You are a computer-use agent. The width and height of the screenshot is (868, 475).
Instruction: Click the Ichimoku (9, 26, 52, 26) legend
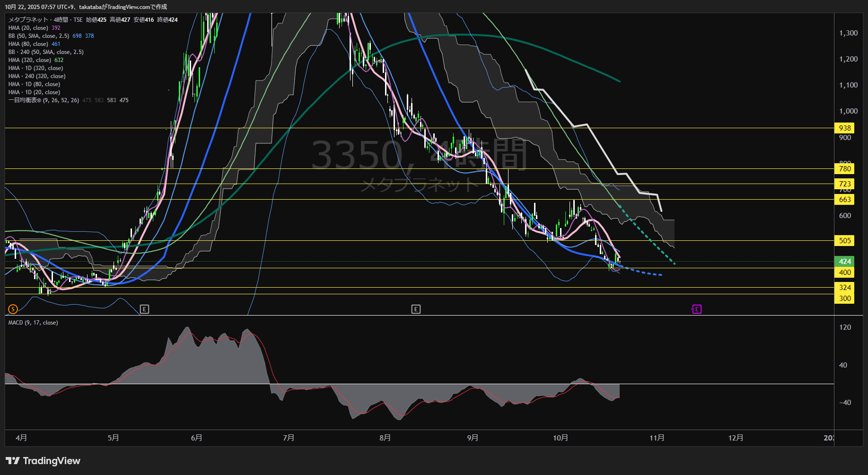click(x=44, y=100)
